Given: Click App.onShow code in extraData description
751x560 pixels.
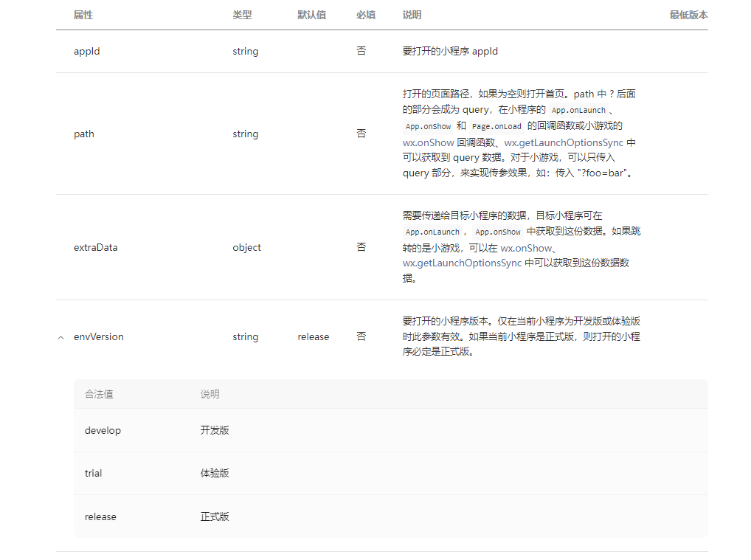Looking at the screenshot, I should point(498,232).
